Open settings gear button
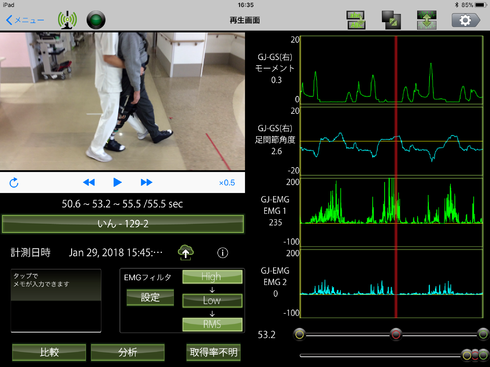 coord(466,20)
